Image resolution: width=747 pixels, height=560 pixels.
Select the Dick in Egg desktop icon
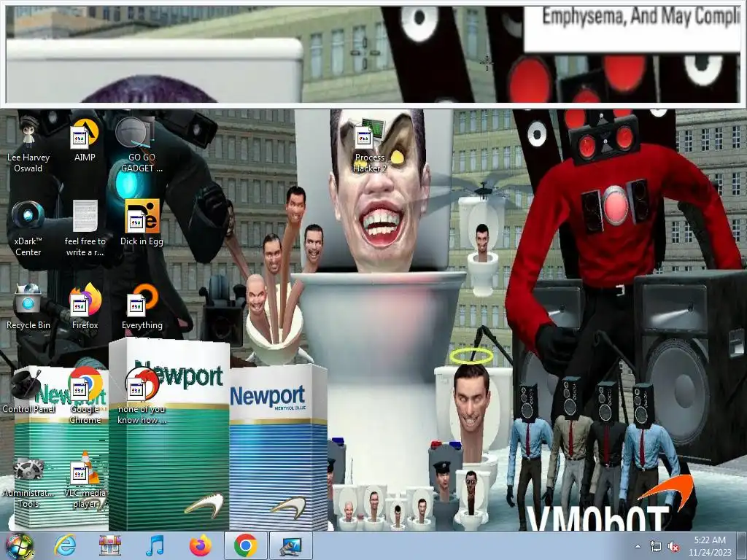pyautogui.click(x=142, y=223)
